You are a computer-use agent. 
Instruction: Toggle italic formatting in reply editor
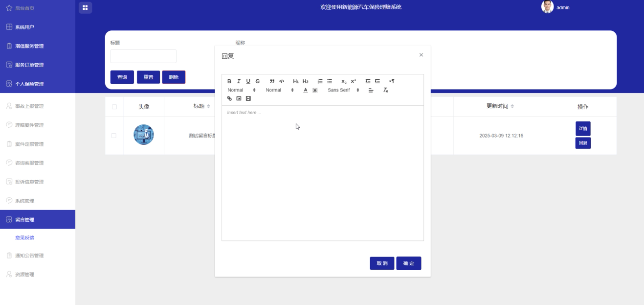click(239, 81)
